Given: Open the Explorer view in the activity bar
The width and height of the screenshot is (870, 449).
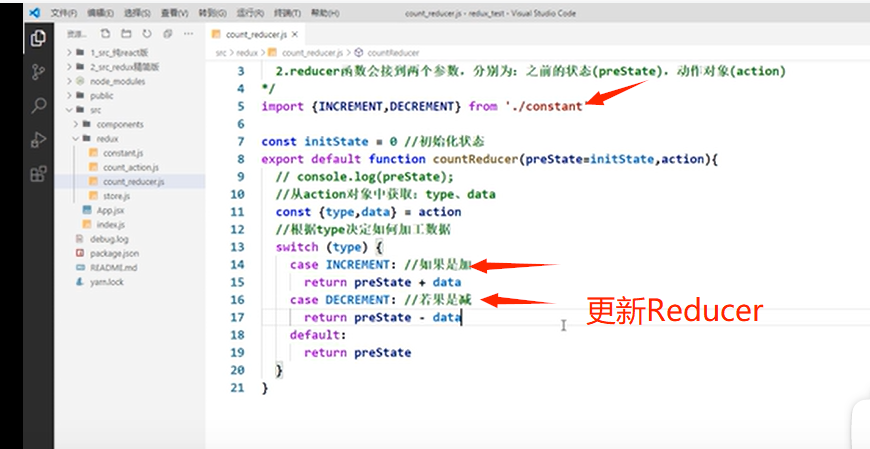Looking at the screenshot, I should coord(38,38).
